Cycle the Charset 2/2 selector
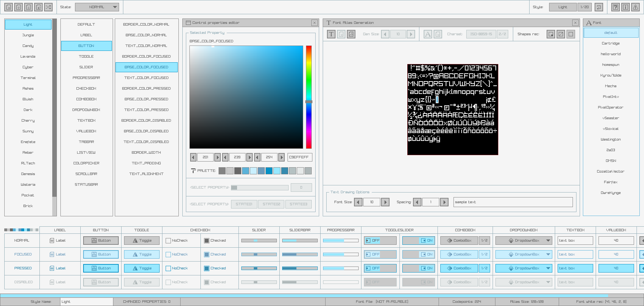Image resolution: width=644 pixels, height=306 pixels. 502,34
